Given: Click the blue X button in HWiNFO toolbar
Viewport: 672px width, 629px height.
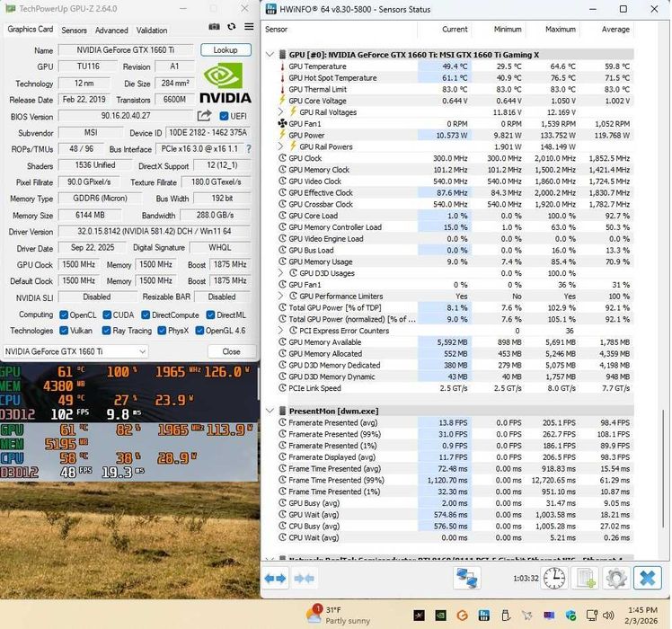Looking at the screenshot, I should pos(647,578).
